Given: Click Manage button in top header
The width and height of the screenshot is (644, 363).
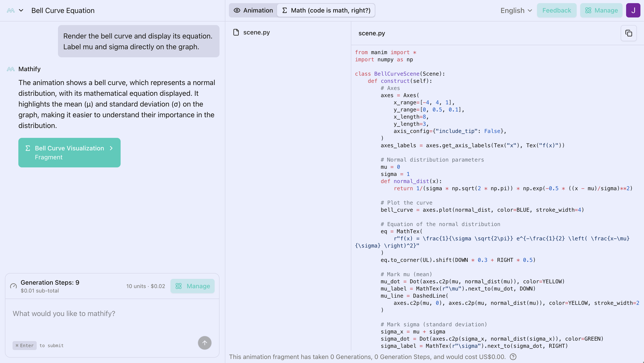Looking at the screenshot, I should [601, 11].
